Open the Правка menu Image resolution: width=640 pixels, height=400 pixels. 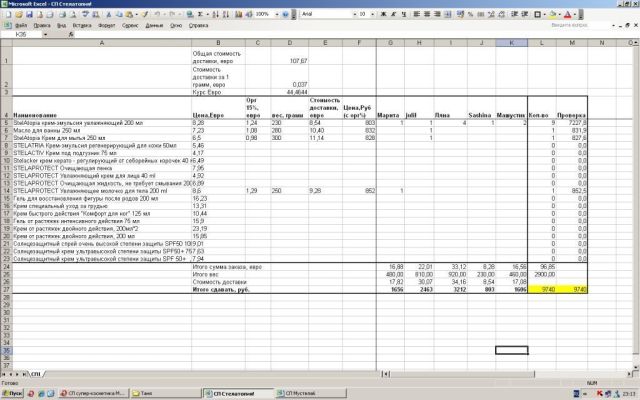(42, 25)
